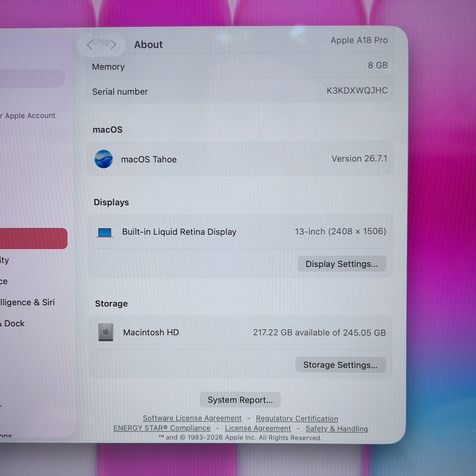This screenshot has width=476, height=476.
Task: Open the Safety & Handling link
Action: point(337,429)
